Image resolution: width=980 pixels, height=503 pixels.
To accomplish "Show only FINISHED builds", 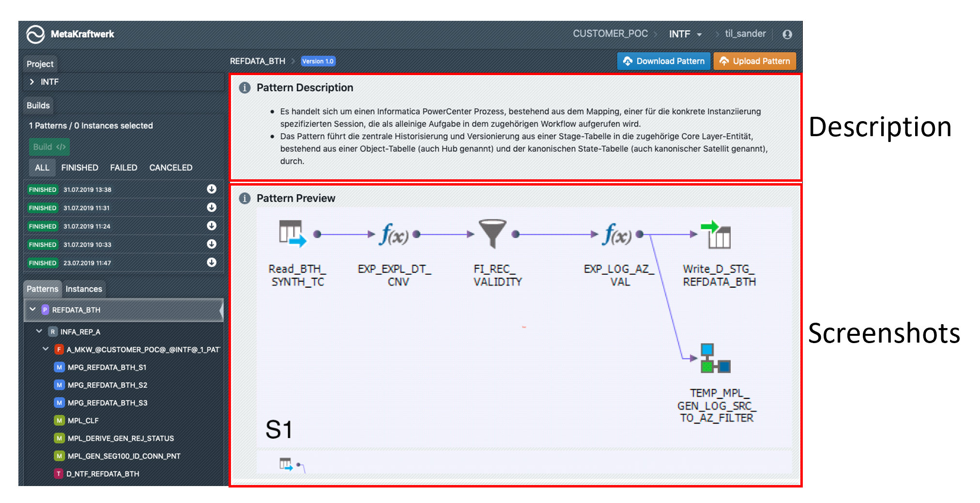I will [79, 168].
